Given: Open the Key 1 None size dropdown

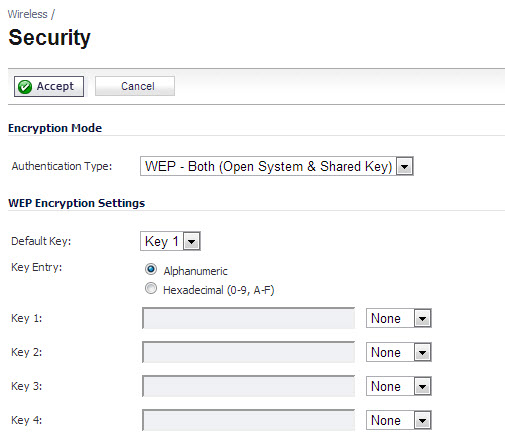Looking at the screenshot, I should [399, 318].
